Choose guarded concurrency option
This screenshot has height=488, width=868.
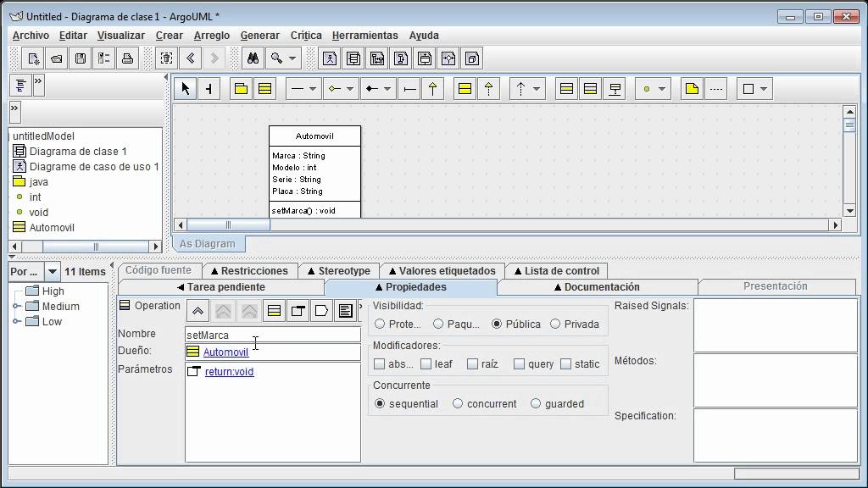pyautogui.click(x=536, y=404)
